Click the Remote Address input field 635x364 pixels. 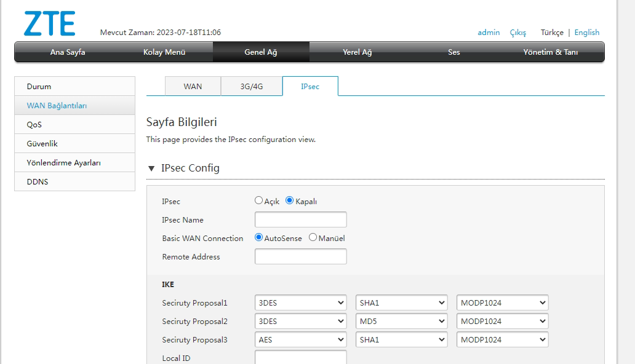(x=300, y=256)
